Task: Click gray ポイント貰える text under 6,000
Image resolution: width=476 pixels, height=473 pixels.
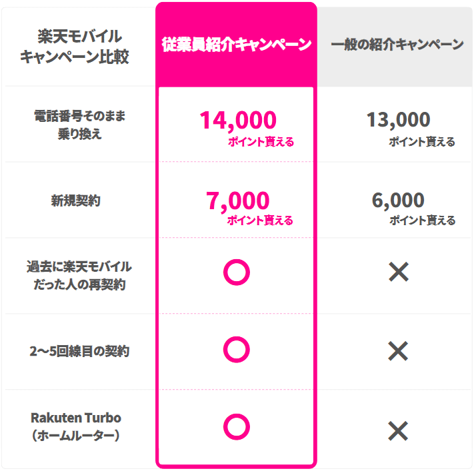Action: (423, 221)
